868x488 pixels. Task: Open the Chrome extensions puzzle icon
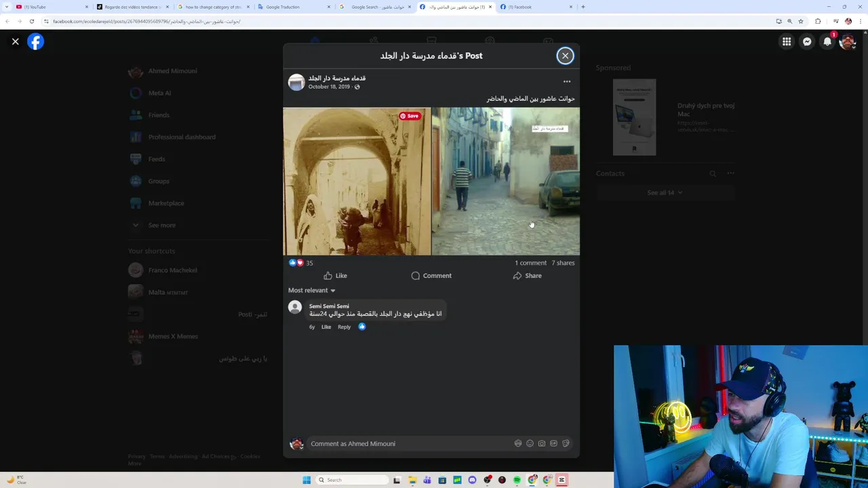click(x=818, y=21)
